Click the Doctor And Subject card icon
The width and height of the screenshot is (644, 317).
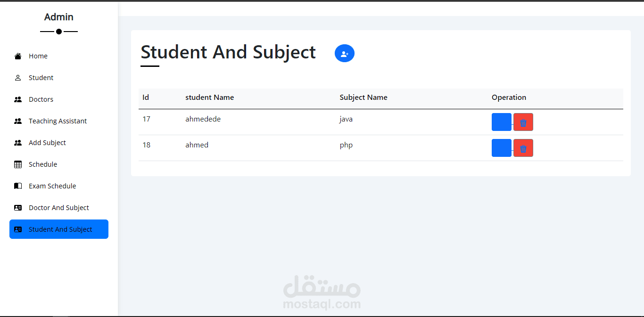(18, 208)
